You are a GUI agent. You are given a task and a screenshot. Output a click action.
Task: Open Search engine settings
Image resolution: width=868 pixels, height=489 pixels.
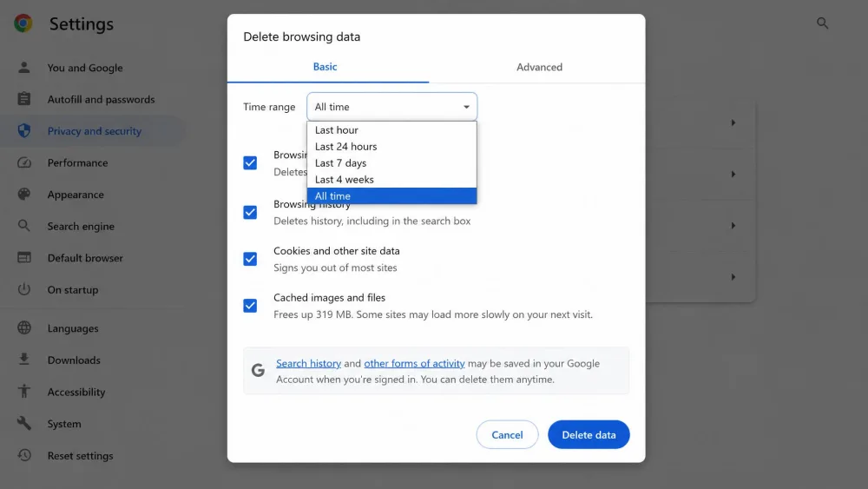coord(81,226)
